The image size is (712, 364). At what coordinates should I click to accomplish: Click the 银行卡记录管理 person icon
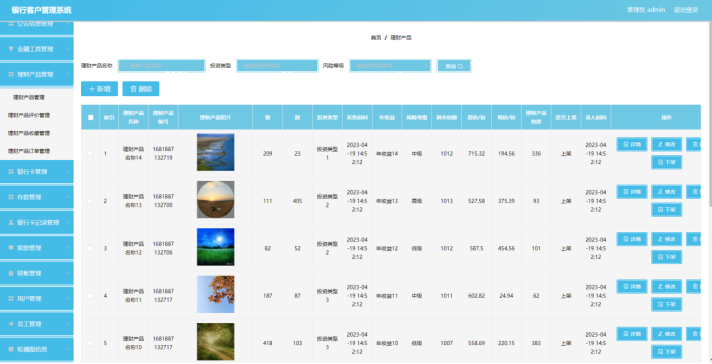click(x=11, y=222)
